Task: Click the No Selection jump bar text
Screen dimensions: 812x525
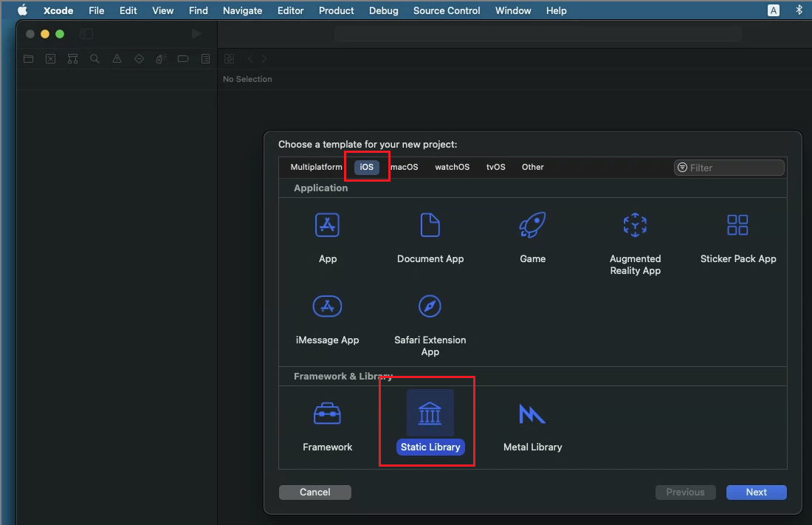Action: click(247, 79)
